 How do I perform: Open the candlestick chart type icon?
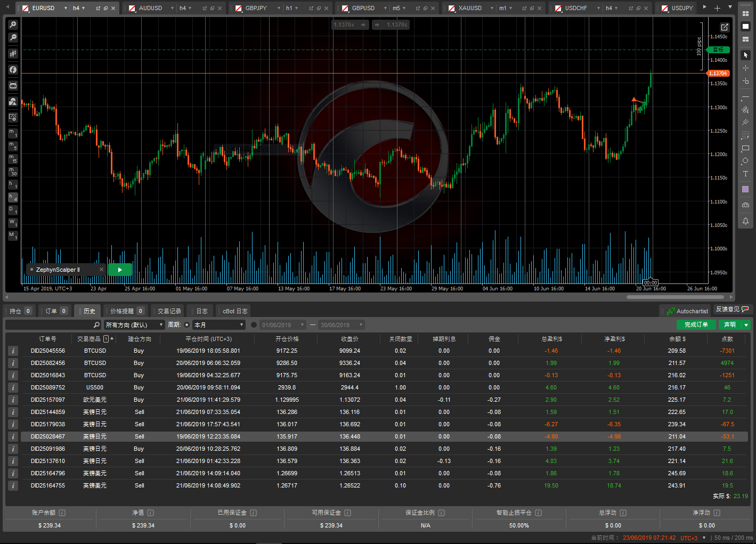pos(13,53)
